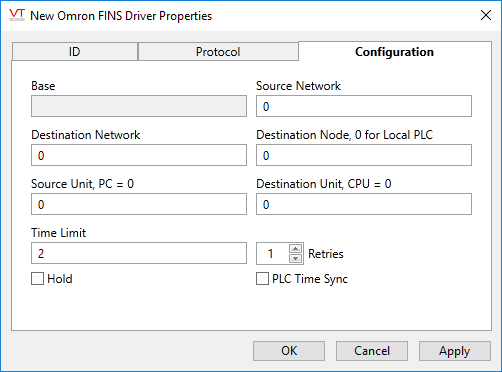Click the VT application icon in title bar

point(17,15)
